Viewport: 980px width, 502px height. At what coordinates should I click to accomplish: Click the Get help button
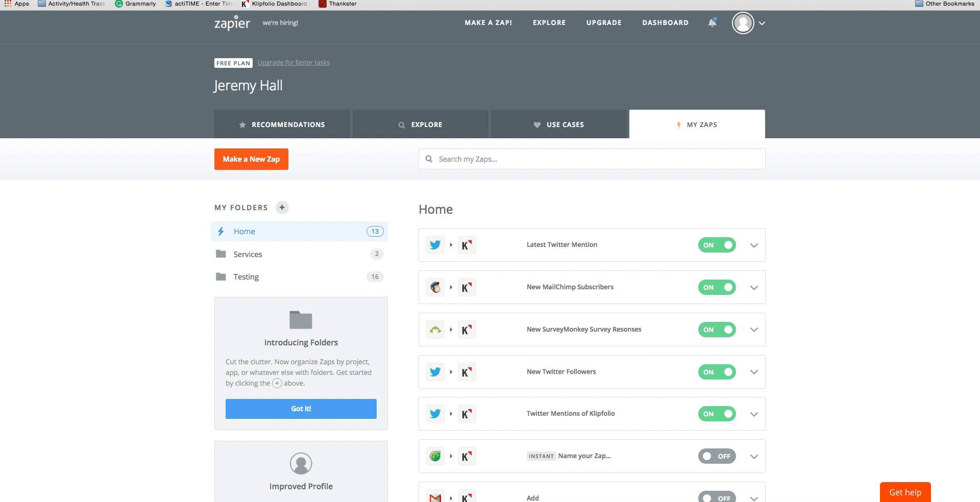click(x=905, y=492)
